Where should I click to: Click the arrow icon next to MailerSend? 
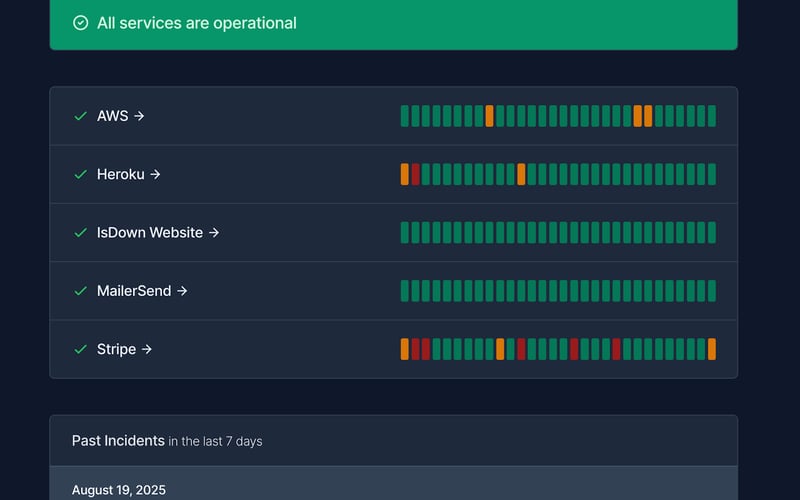click(x=182, y=291)
